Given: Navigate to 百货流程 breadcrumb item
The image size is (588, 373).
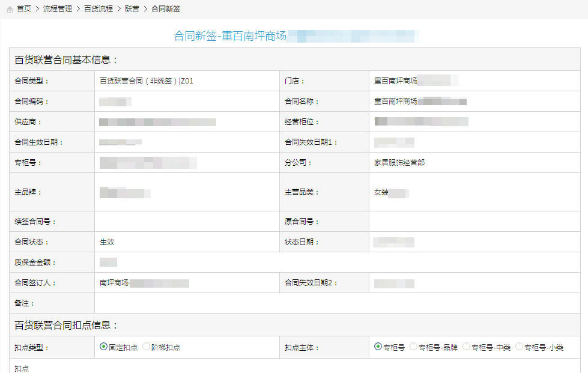Looking at the screenshot, I should click(98, 9).
